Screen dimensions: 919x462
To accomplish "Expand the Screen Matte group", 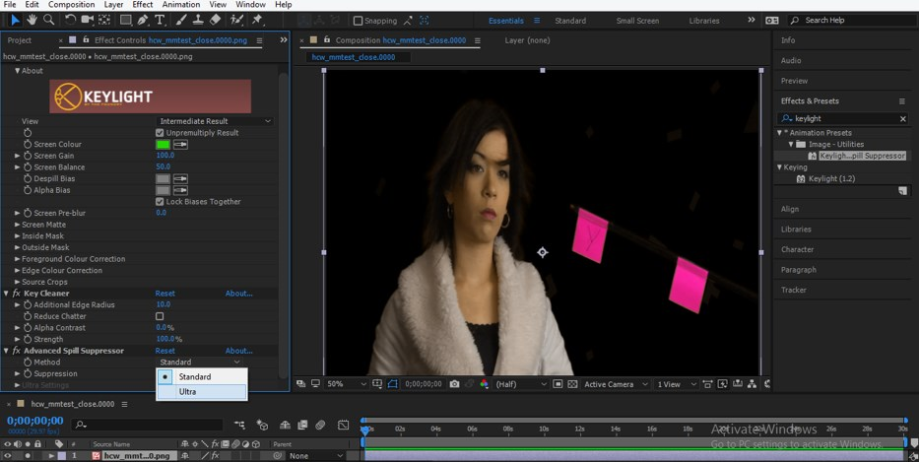I will 17,225.
